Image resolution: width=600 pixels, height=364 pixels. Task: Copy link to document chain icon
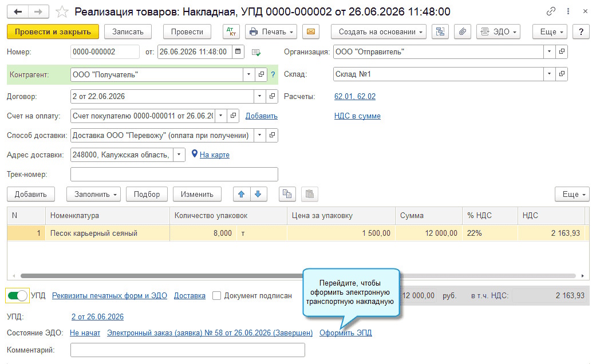pos(551,11)
